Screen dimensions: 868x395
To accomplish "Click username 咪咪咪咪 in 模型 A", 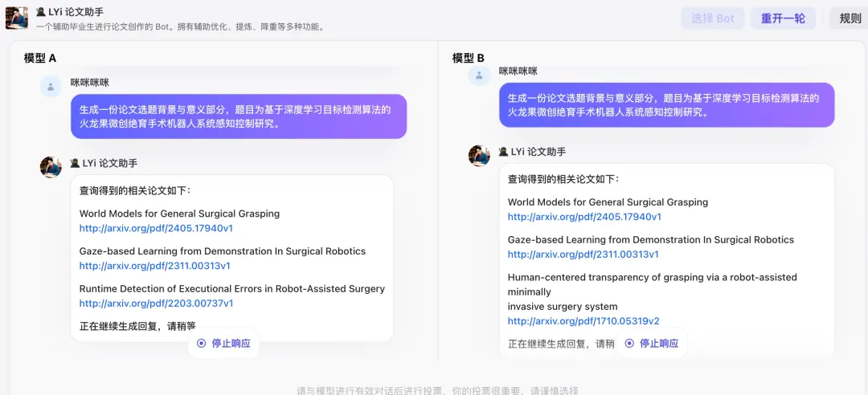I will [90, 83].
